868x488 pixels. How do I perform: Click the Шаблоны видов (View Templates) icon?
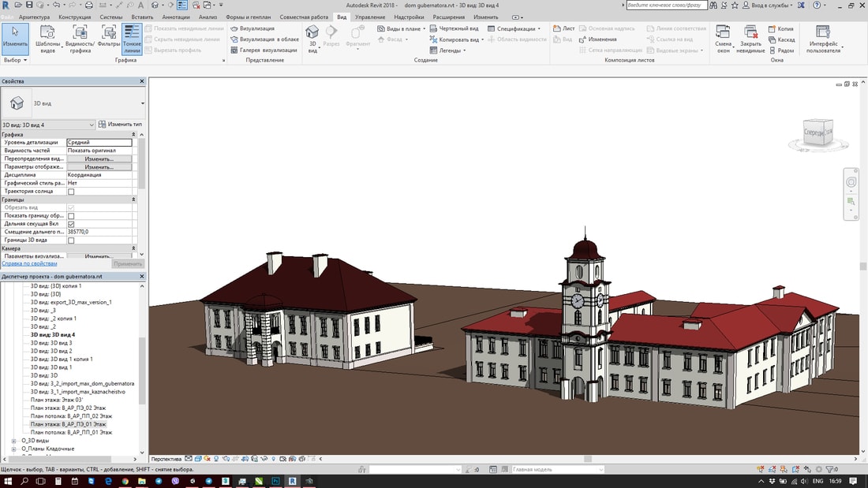[48, 32]
